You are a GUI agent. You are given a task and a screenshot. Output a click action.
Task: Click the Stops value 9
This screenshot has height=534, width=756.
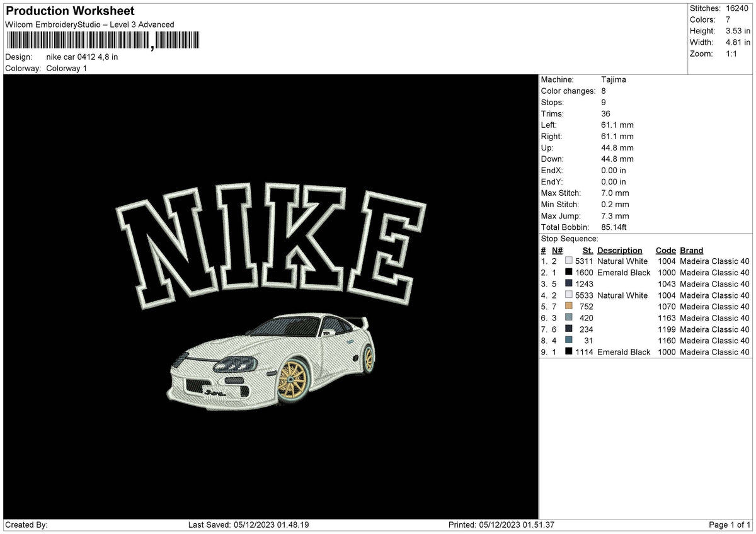604,103
